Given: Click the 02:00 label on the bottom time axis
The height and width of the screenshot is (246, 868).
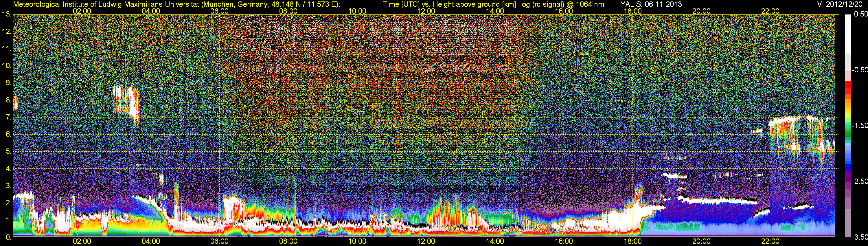Looking at the screenshot, I should (82, 242).
